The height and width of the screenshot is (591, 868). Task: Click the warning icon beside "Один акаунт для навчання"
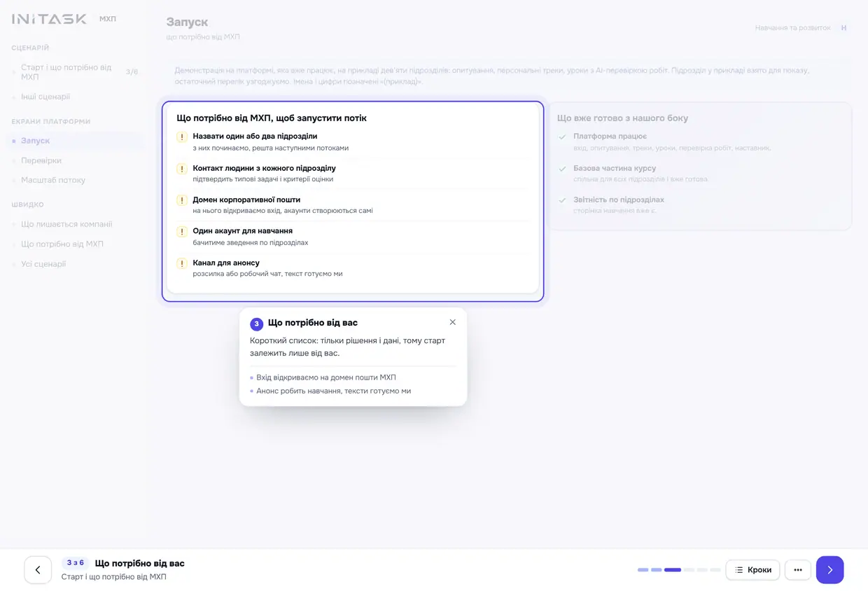click(182, 232)
